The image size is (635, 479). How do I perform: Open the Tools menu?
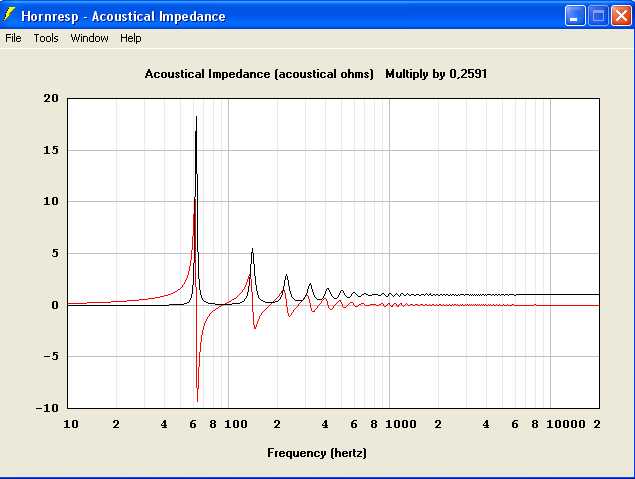pyautogui.click(x=46, y=38)
